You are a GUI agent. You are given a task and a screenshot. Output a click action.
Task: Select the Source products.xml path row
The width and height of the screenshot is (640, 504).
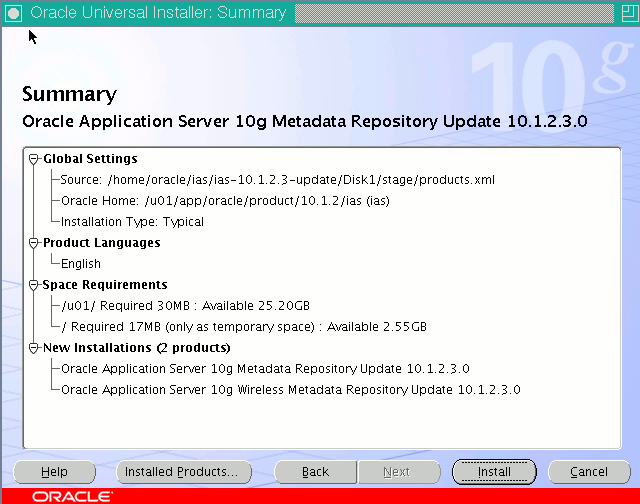coord(278,180)
